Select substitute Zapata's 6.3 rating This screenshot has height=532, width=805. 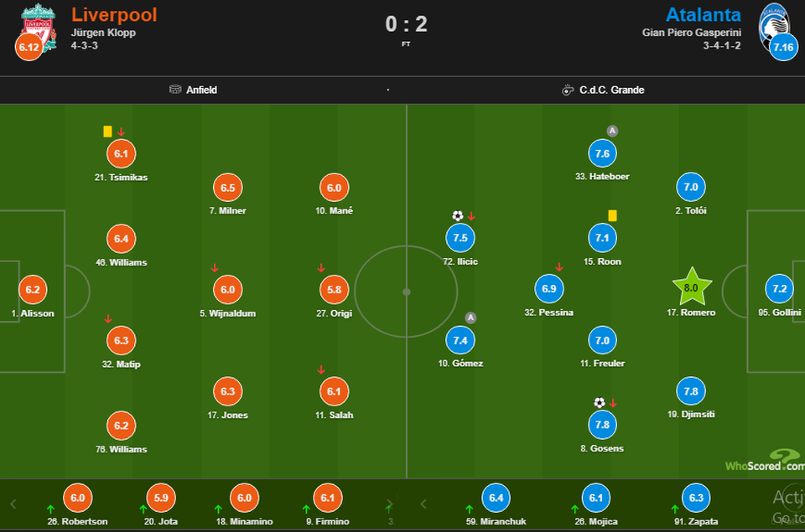(696, 498)
